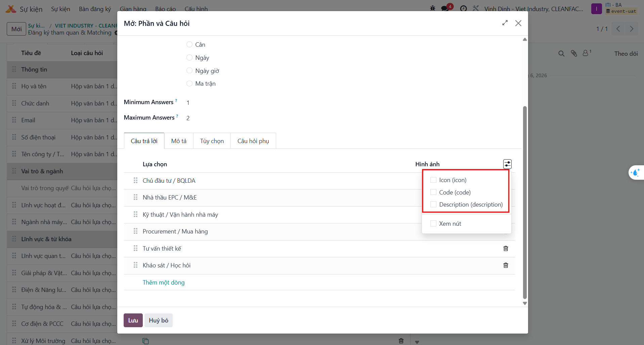The image size is (644, 345).
Task: Click the Lựa chọn column header
Action: (155, 164)
